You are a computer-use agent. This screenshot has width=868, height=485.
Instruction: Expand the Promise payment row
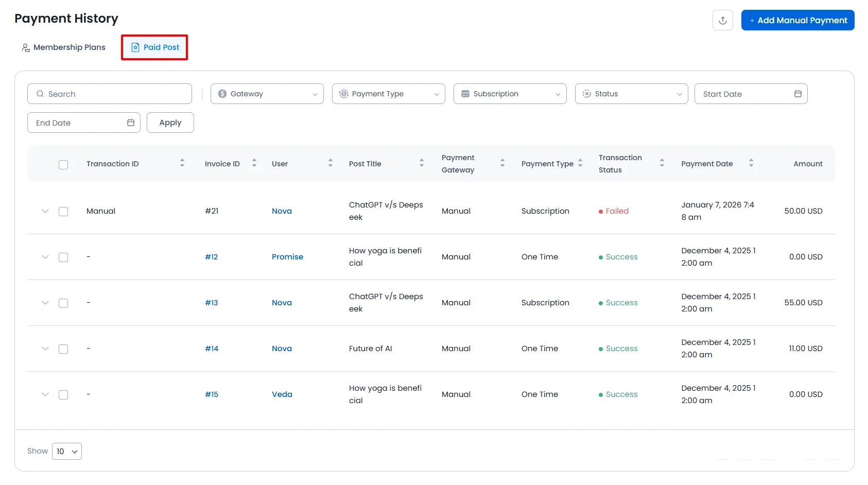point(45,257)
